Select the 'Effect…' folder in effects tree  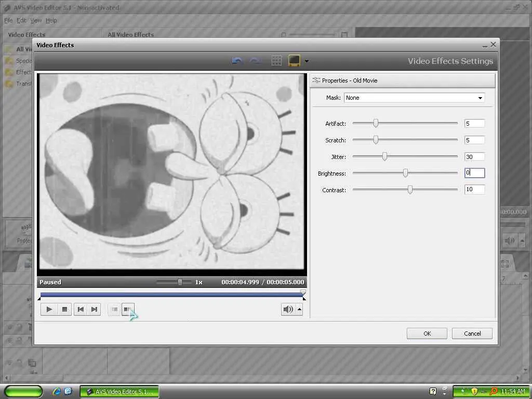[18, 72]
